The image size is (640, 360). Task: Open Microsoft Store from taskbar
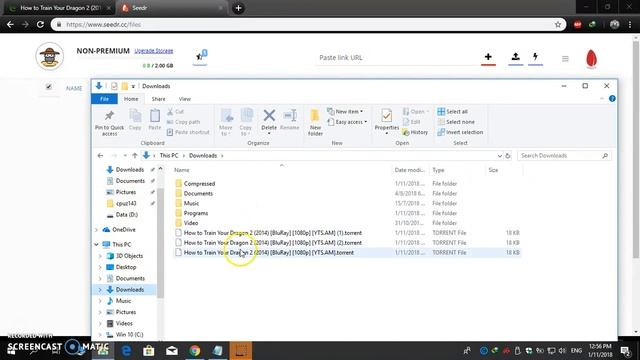tap(149, 351)
